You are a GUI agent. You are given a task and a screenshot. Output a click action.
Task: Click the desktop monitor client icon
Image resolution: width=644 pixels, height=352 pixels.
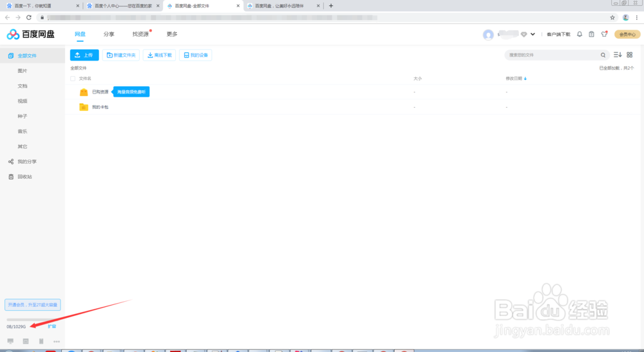click(11, 341)
